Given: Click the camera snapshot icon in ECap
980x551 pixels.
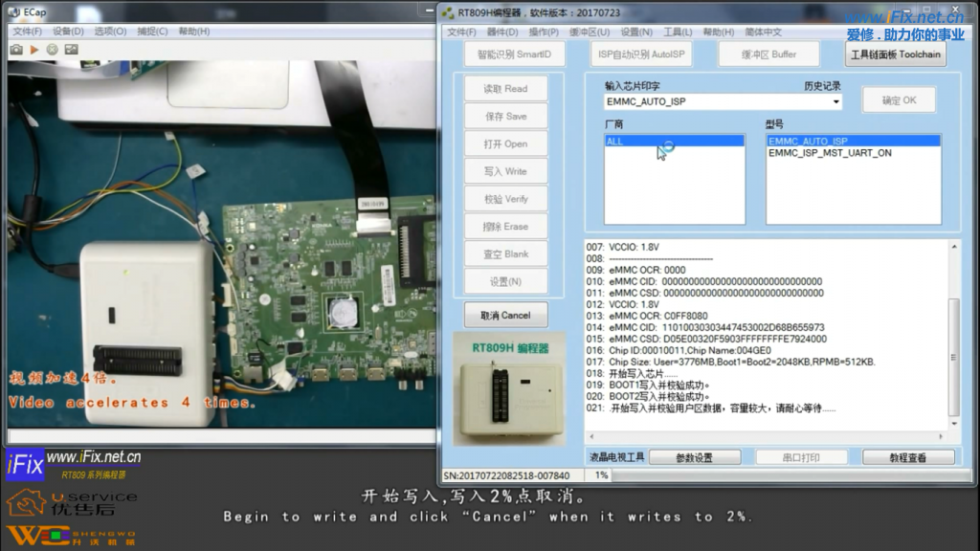Looking at the screenshot, I should [x=16, y=49].
